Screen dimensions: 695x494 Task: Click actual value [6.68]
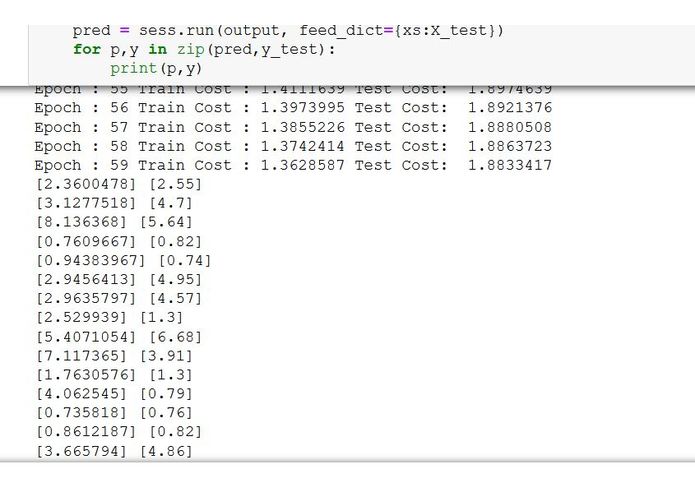coord(176,337)
